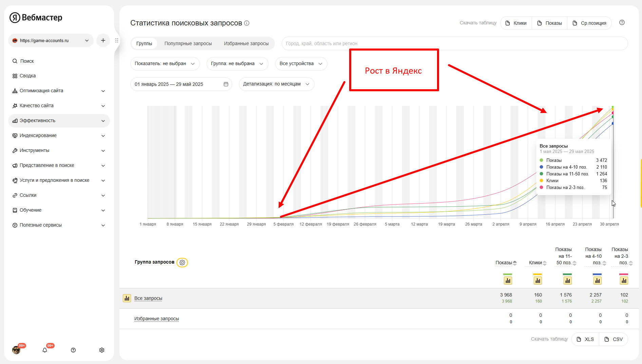
Task: Toggle blue 4-10 поз. chart series
Action: click(598, 280)
